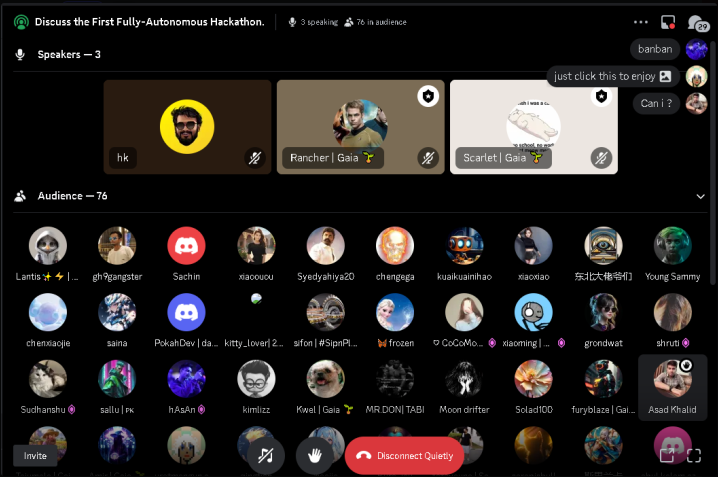This screenshot has height=477, width=718.
Task: Collapse the Audience section chevron
Action: click(700, 196)
